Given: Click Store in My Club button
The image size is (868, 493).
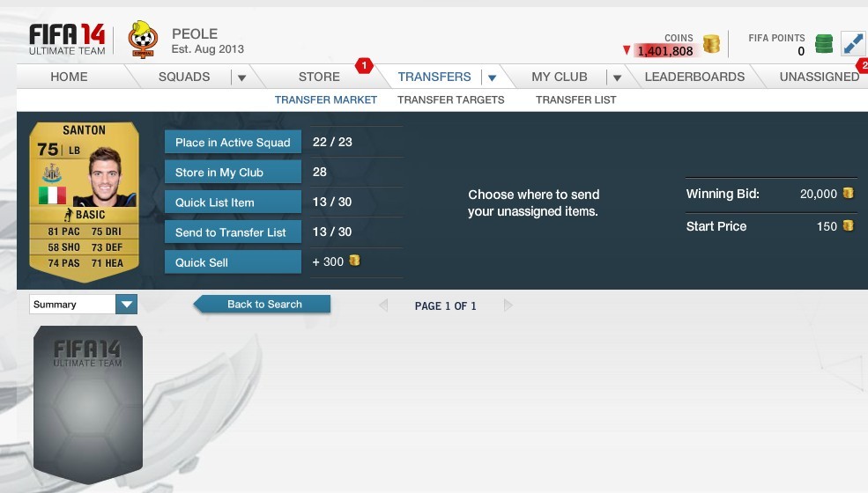Looking at the screenshot, I should coord(233,172).
